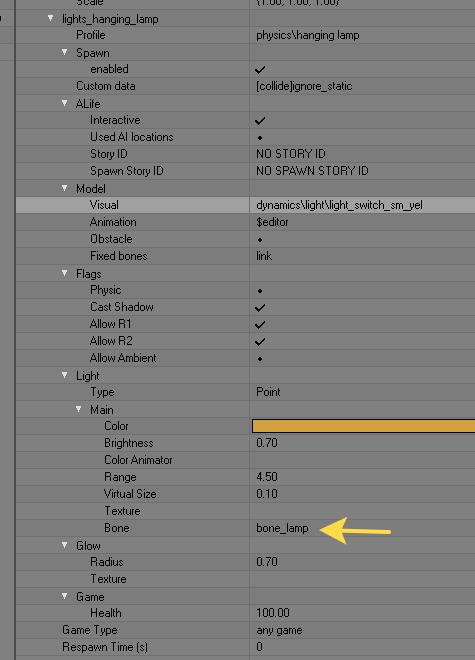
Task: Select the Bone property label
Action: point(117,528)
